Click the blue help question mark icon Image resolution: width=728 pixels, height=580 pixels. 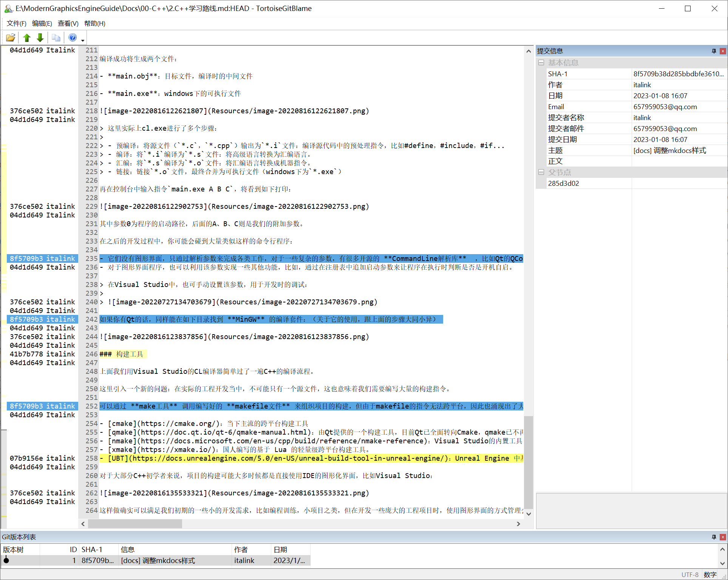click(x=73, y=37)
